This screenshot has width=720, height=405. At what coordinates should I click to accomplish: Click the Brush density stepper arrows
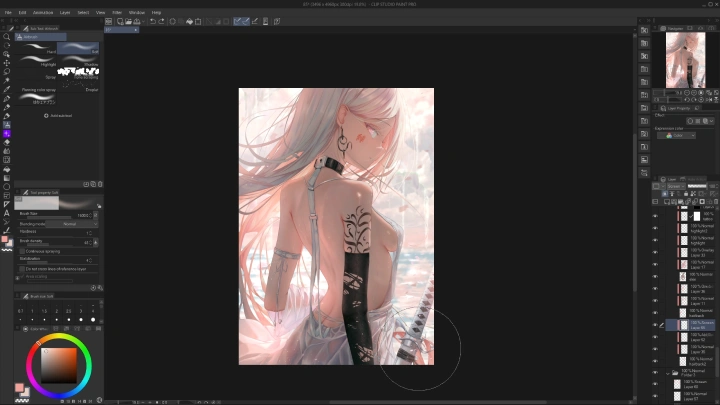91,242
